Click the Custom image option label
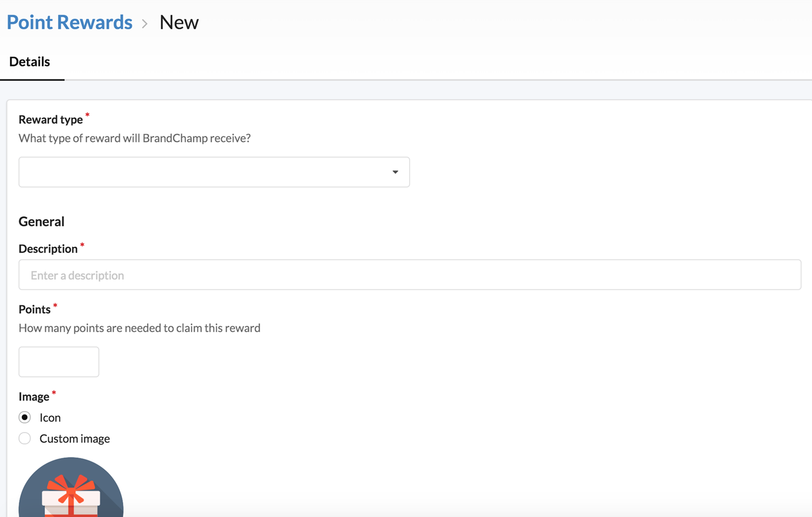The height and width of the screenshot is (517, 812). (75, 439)
